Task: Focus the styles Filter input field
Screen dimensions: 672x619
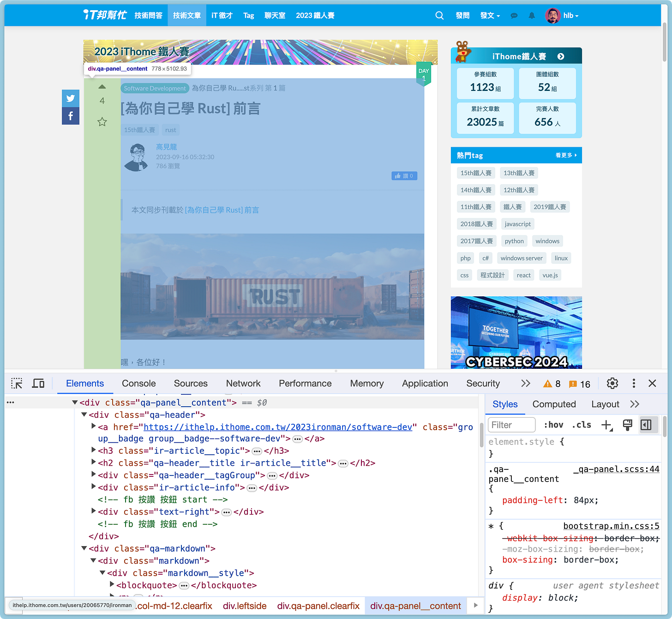Action: pos(512,425)
